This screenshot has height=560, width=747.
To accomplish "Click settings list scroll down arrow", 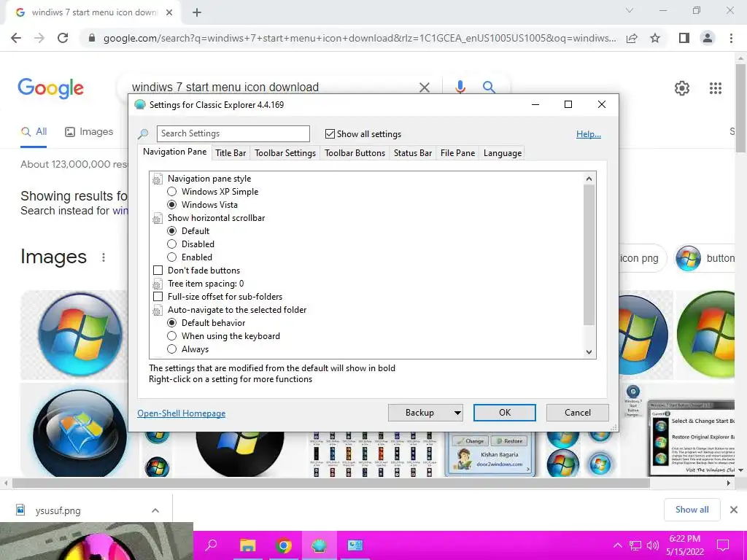I will coord(589,352).
